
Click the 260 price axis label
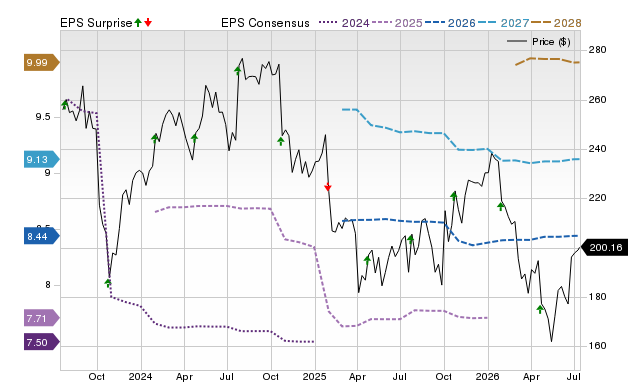[598, 100]
